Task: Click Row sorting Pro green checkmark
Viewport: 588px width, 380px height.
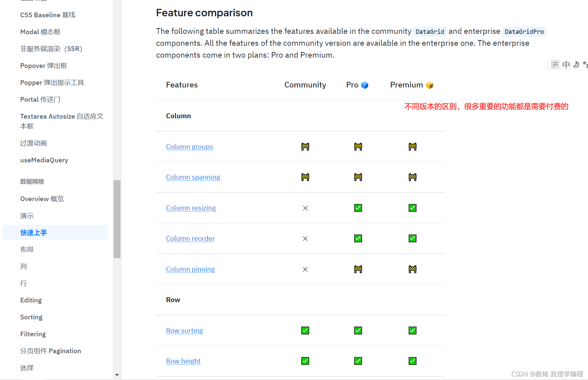Action: click(358, 331)
